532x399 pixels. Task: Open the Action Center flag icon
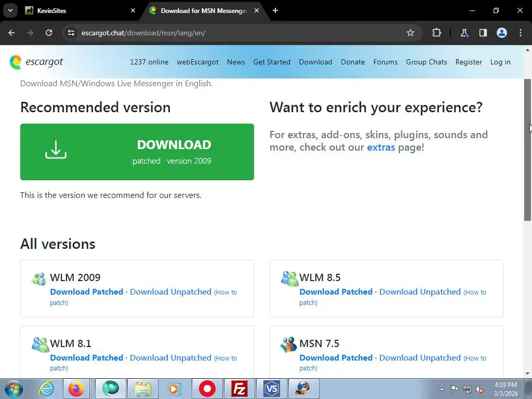454,389
